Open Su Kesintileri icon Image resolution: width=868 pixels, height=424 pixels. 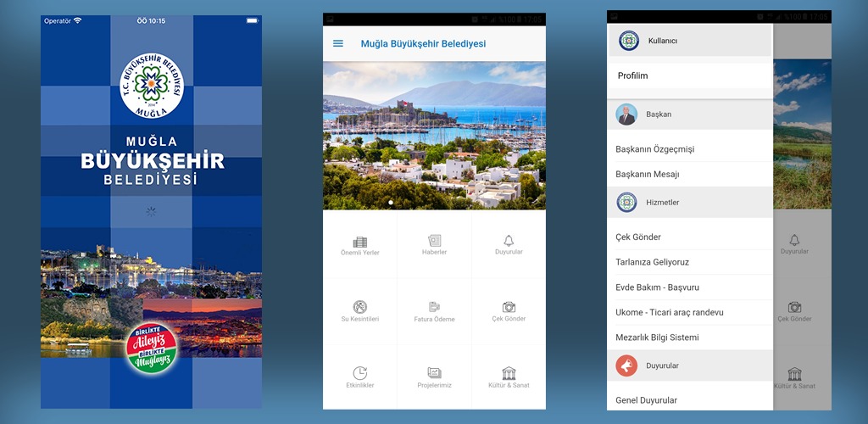359,307
